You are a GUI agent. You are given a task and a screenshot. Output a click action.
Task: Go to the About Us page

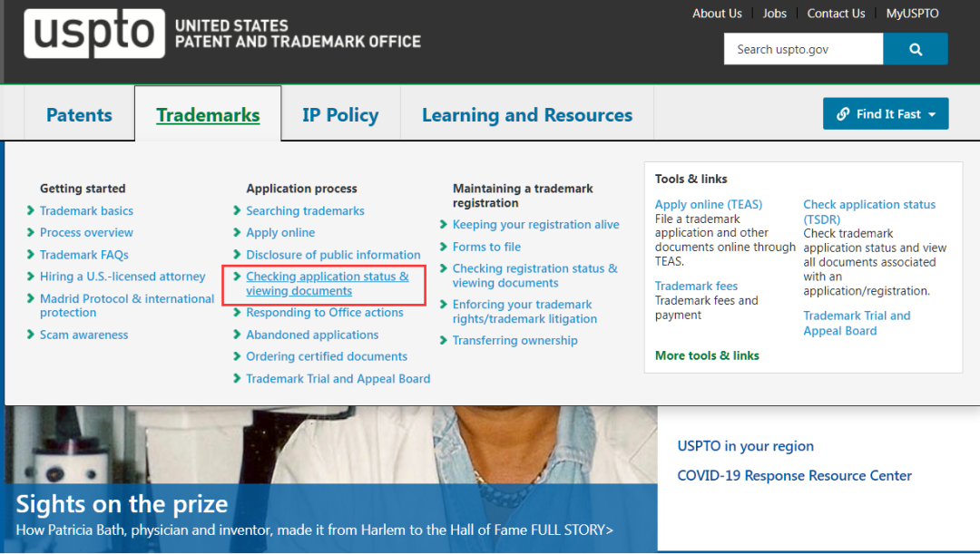[717, 14]
